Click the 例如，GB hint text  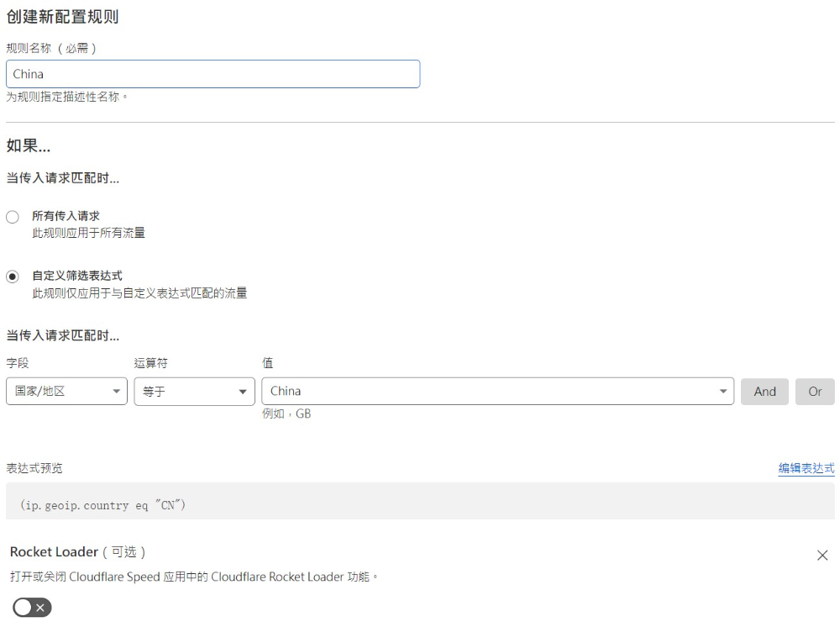pyautogui.click(x=286, y=414)
